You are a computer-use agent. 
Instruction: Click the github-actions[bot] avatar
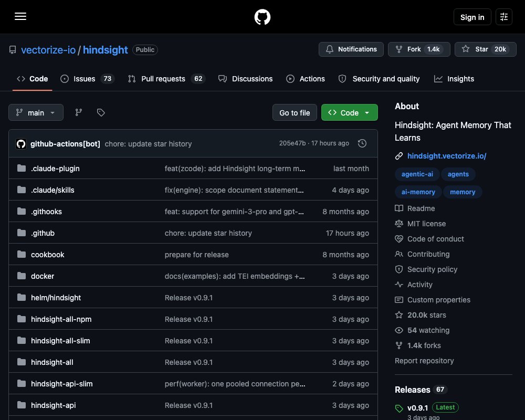point(21,144)
